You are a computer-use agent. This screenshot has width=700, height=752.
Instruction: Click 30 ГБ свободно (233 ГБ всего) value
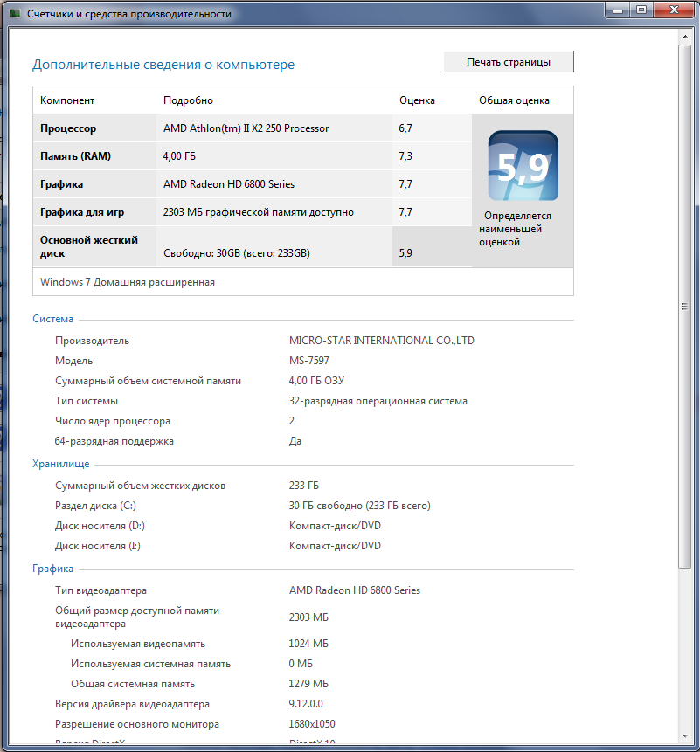click(x=360, y=506)
